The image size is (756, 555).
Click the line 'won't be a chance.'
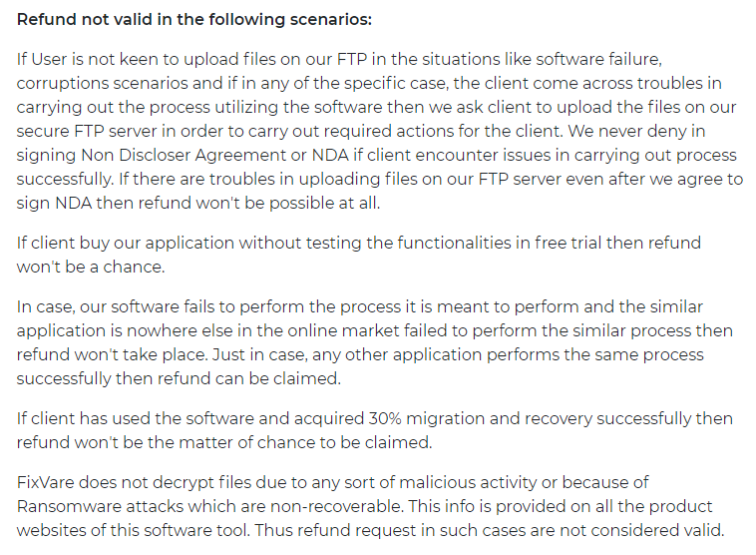point(91,267)
